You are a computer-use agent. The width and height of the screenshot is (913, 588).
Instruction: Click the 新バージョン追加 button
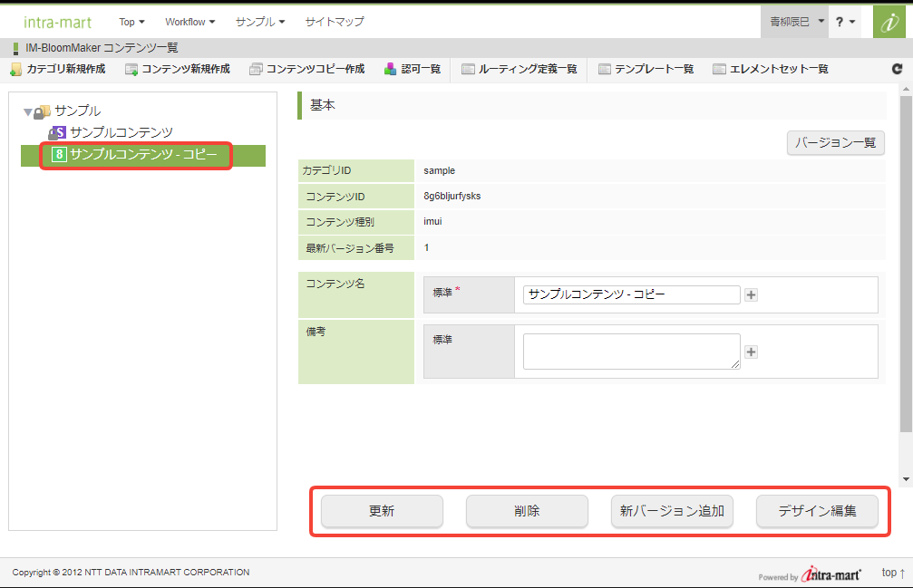(672, 511)
